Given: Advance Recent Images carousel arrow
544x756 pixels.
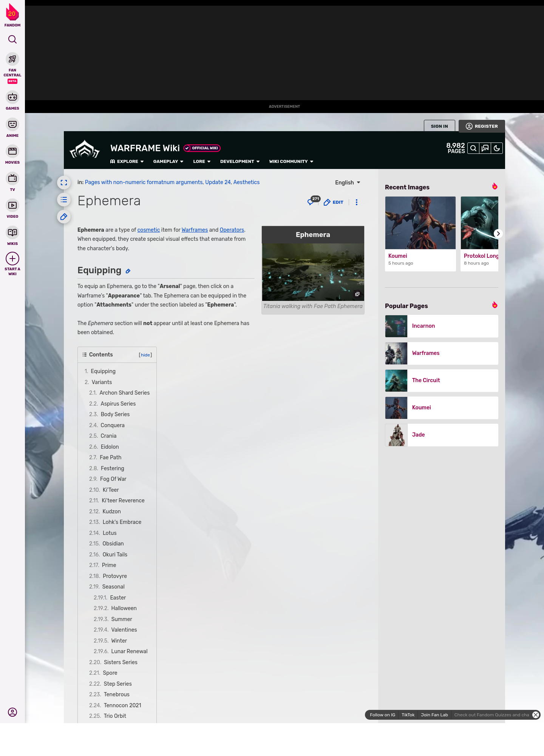Looking at the screenshot, I should [x=498, y=234].
